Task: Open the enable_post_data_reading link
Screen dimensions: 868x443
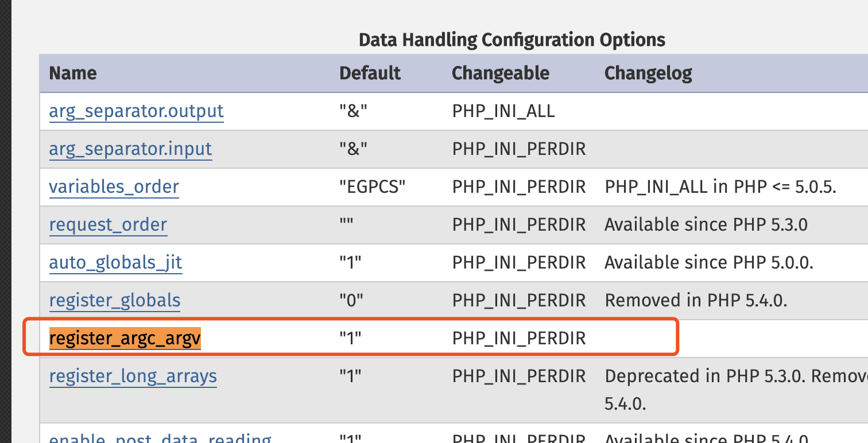Action: pyautogui.click(x=160, y=438)
